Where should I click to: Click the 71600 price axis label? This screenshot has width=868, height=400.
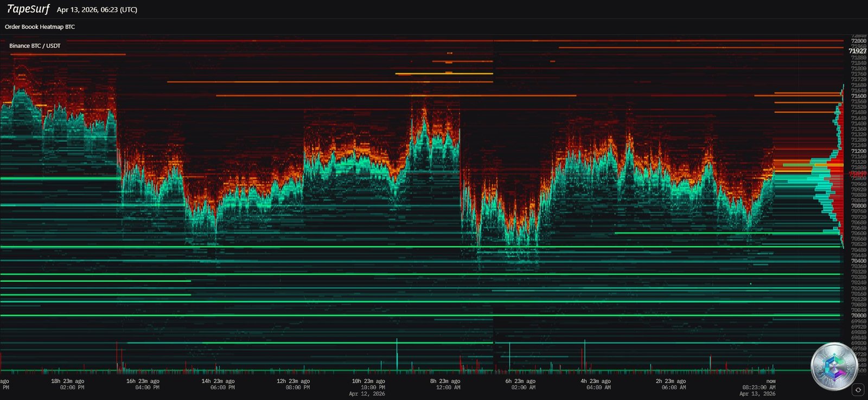tap(858, 96)
